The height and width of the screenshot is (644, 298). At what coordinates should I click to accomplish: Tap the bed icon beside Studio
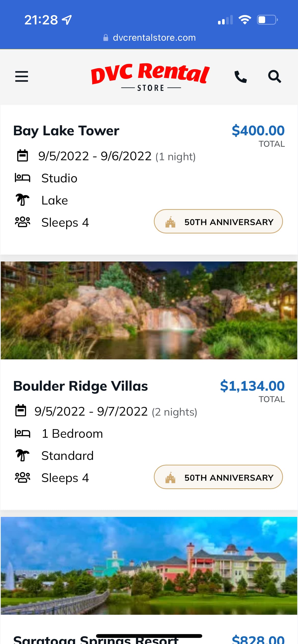click(x=22, y=178)
